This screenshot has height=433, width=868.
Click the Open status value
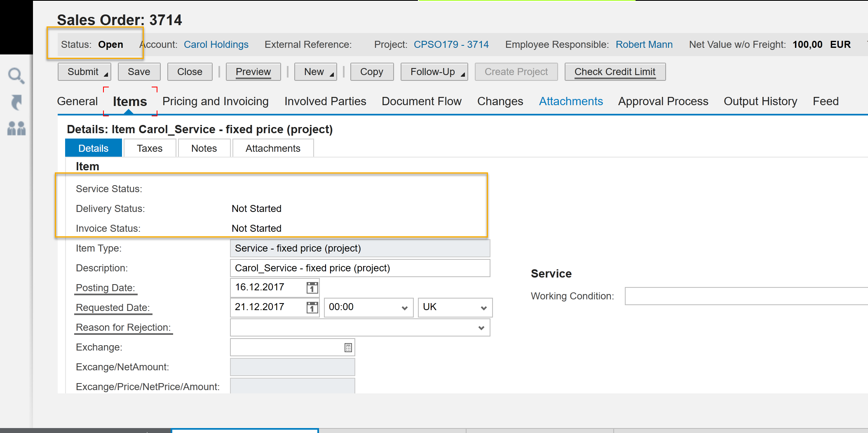point(110,45)
